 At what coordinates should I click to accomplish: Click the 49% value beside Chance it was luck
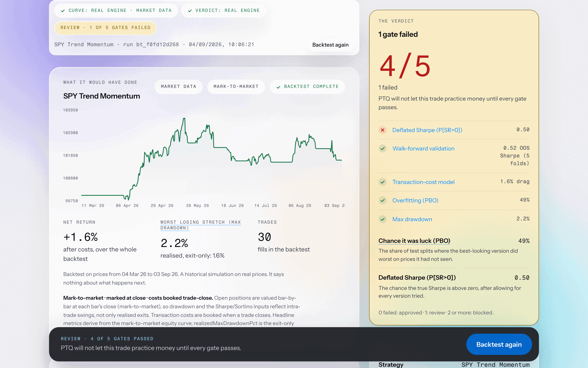pos(524,241)
